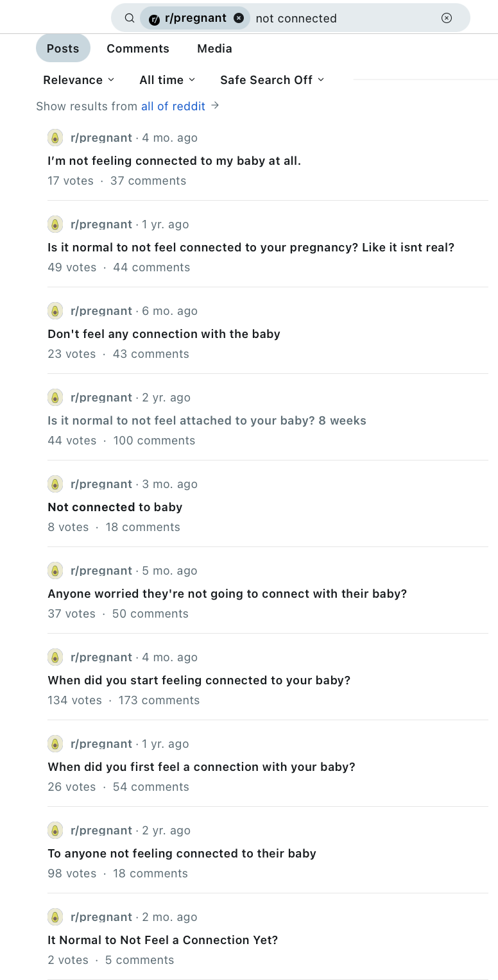Open post 'Don't feel any connection with the baby'

[x=164, y=334]
